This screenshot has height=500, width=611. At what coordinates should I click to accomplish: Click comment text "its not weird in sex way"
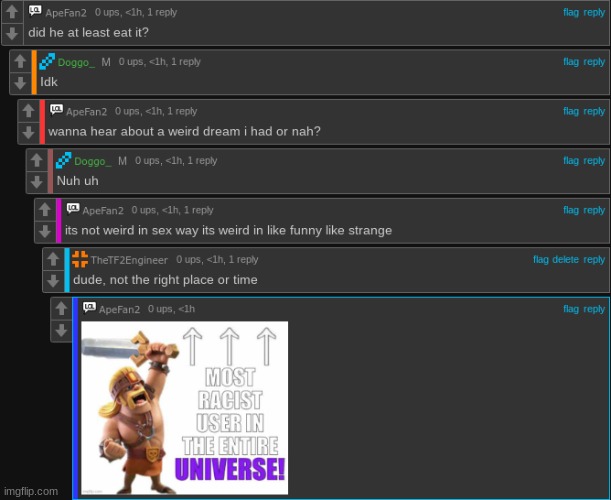(132, 231)
